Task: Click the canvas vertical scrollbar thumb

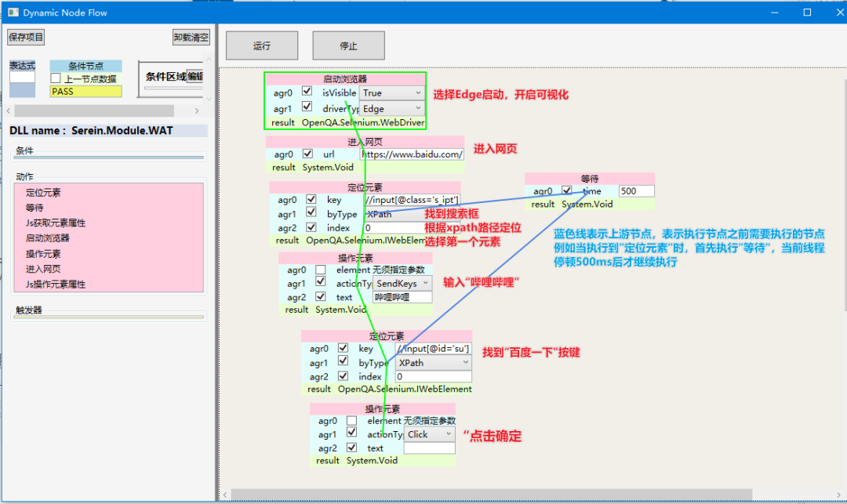Action: [x=845, y=194]
